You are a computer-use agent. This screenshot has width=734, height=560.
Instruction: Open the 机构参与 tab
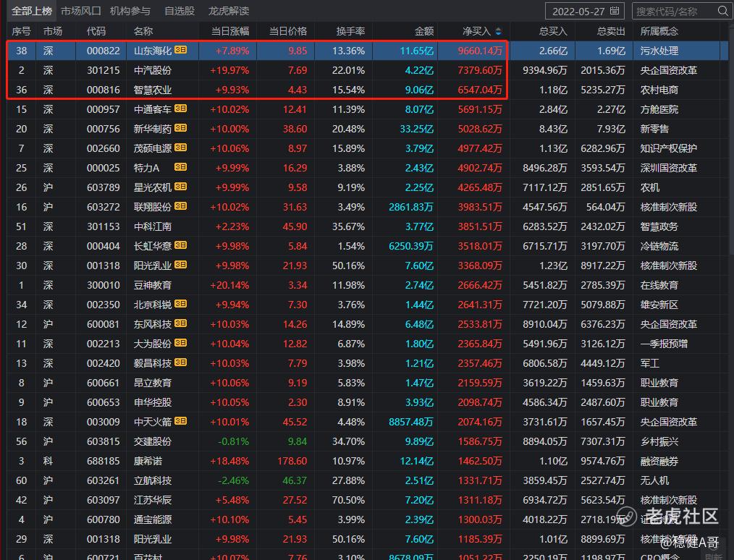[x=130, y=11]
